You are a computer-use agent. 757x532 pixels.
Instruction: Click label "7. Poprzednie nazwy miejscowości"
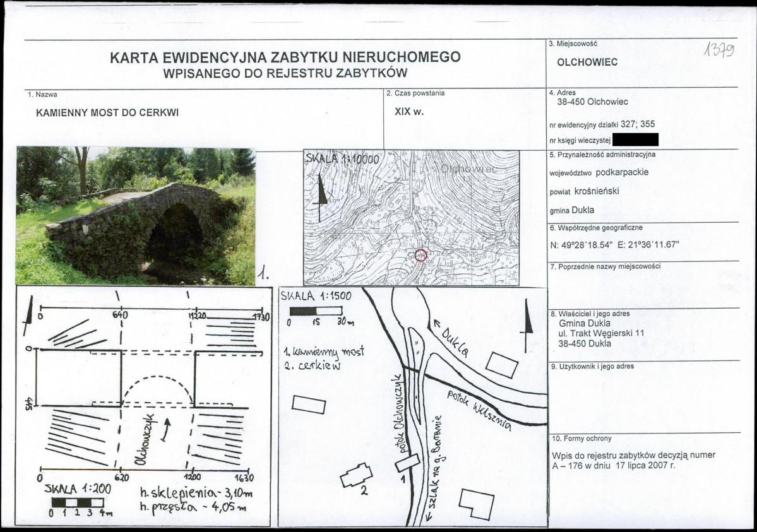605,266
